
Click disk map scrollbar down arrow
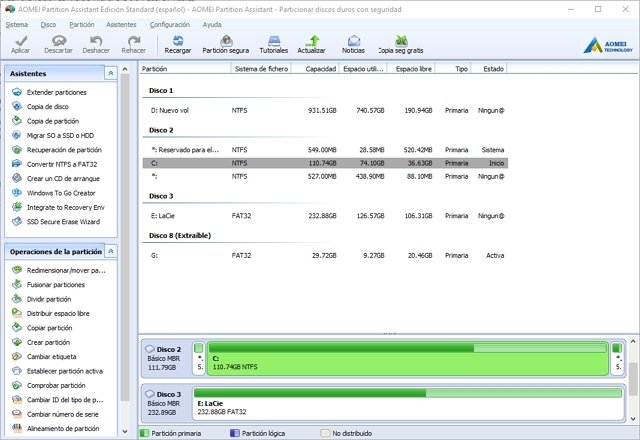633,419
